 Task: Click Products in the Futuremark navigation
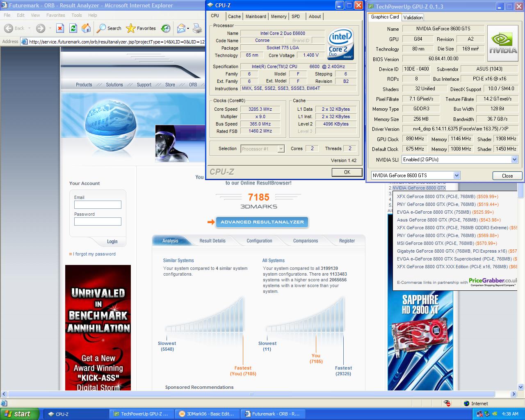click(84, 84)
